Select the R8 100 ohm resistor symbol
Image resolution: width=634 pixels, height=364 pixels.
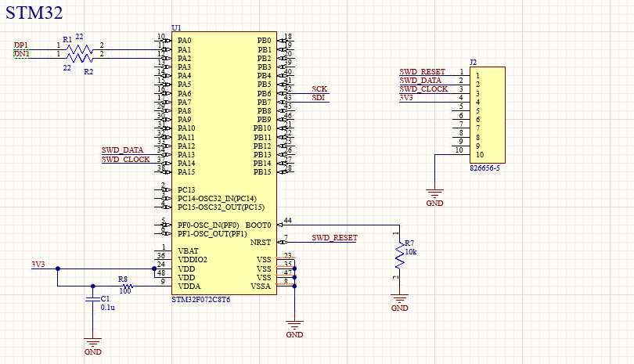pyautogui.click(x=128, y=286)
